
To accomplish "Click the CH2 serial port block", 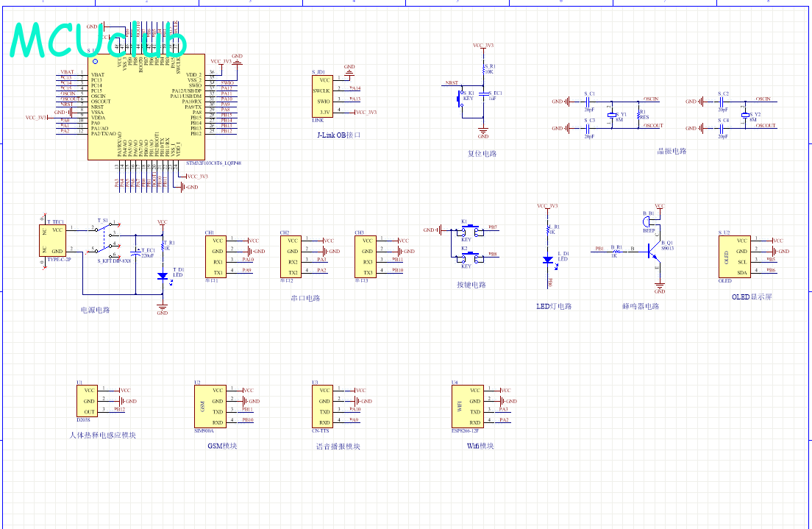I will tap(291, 257).
